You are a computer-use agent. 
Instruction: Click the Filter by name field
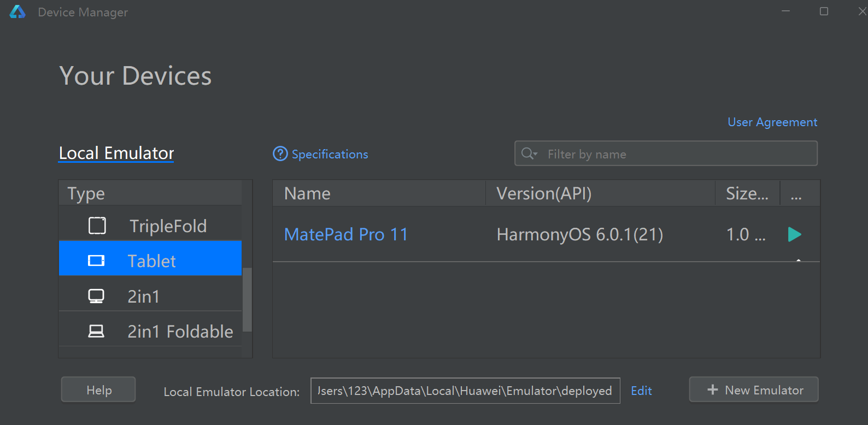pos(666,154)
